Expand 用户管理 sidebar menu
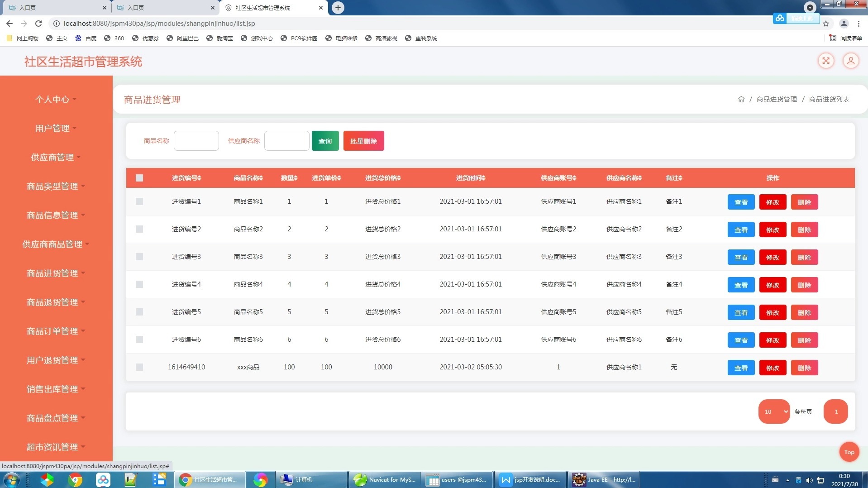Screen dimensions: 868x488 tap(56, 128)
